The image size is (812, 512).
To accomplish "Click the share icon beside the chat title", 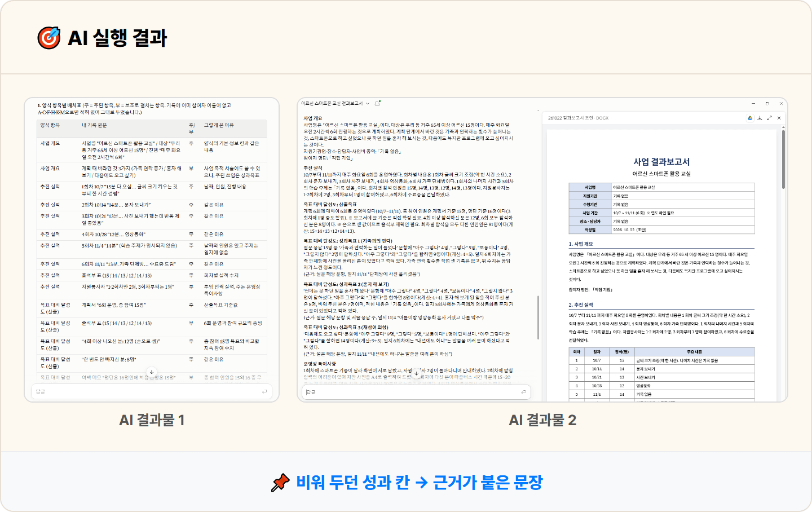I will (x=378, y=103).
